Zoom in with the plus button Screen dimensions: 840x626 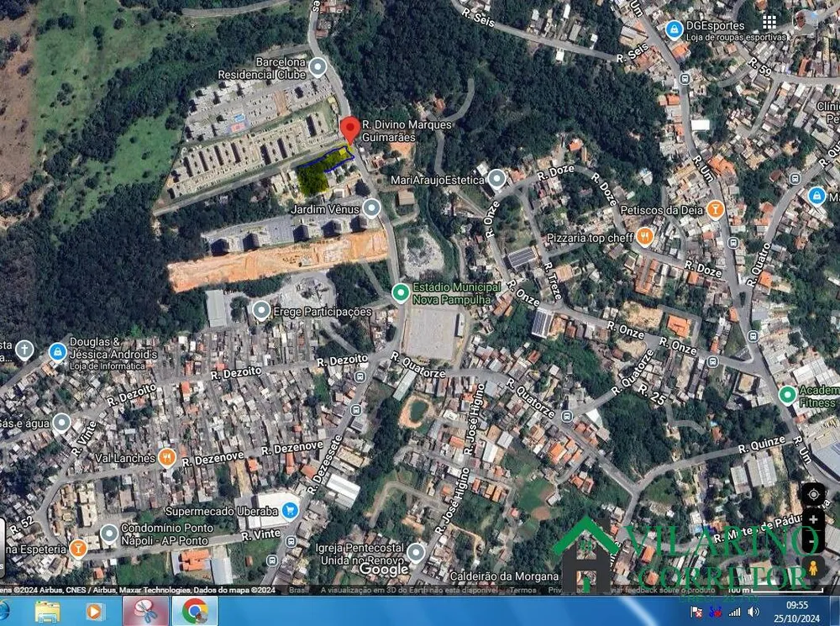(x=812, y=519)
